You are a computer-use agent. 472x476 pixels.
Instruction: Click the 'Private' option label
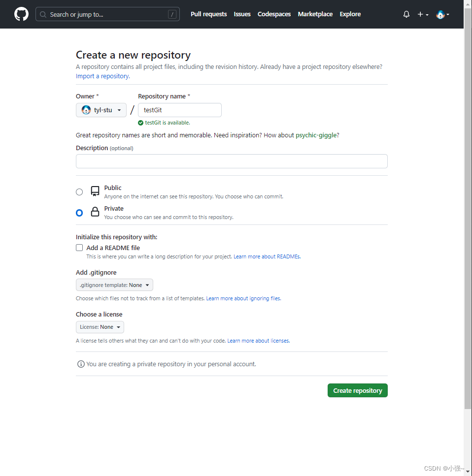point(114,209)
